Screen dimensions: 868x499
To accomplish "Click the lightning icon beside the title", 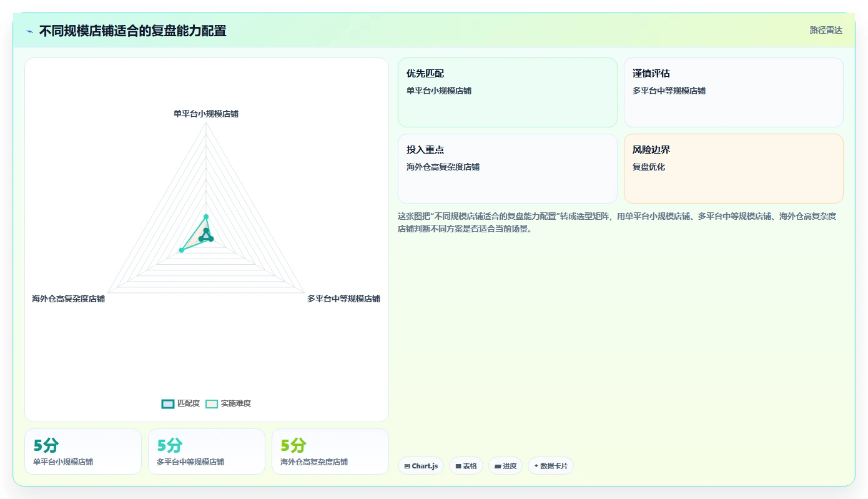I will point(29,31).
